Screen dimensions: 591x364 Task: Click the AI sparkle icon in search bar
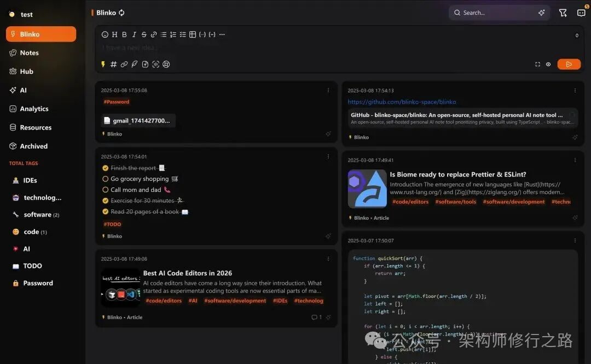(541, 13)
